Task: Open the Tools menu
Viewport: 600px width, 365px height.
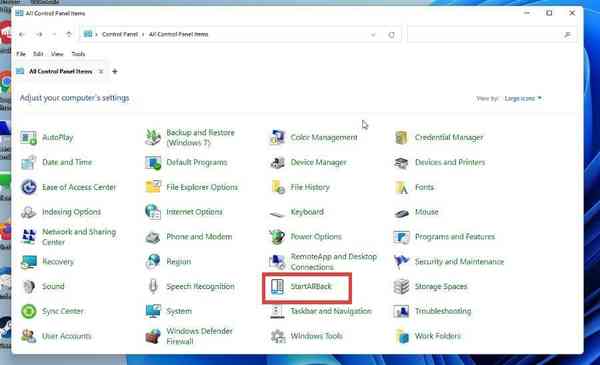Action: [x=78, y=54]
